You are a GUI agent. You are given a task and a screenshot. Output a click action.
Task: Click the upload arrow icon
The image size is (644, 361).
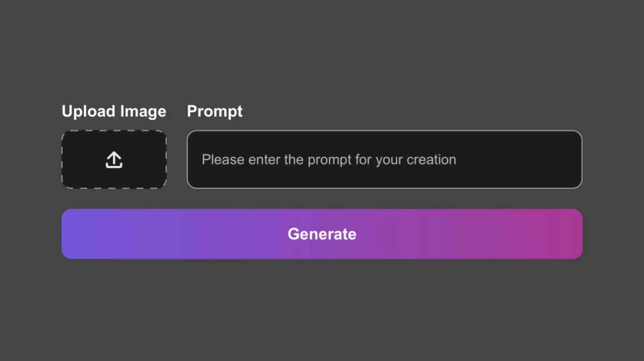pos(114,160)
